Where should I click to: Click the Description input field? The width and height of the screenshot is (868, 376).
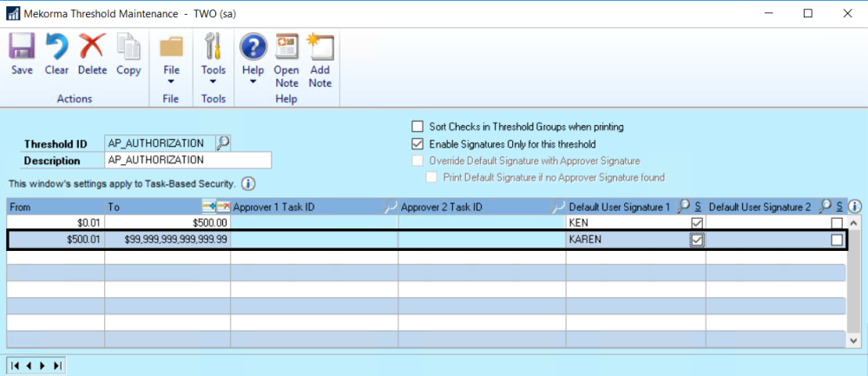click(x=188, y=161)
